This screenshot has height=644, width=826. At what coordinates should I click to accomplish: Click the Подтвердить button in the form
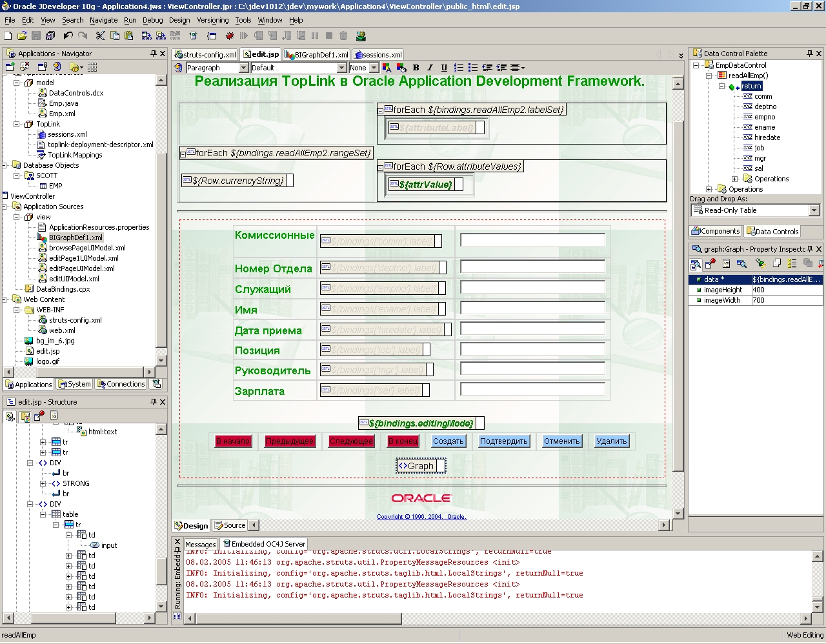point(504,441)
